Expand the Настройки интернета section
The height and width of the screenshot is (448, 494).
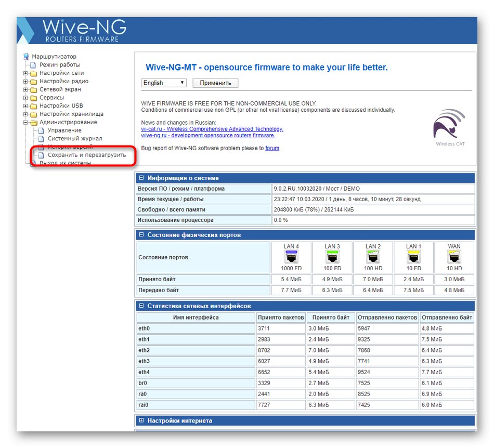141,420
